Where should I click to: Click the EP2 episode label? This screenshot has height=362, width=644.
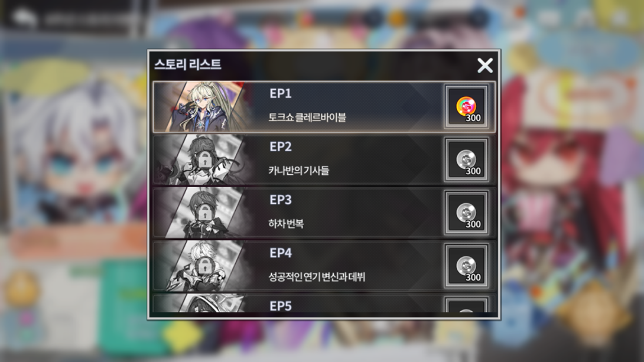click(x=281, y=146)
